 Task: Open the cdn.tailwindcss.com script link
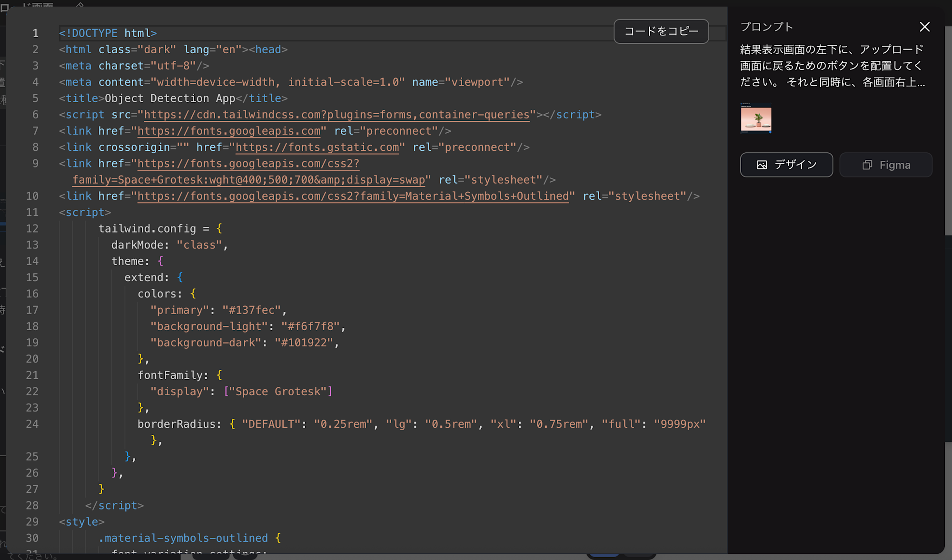click(336, 115)
